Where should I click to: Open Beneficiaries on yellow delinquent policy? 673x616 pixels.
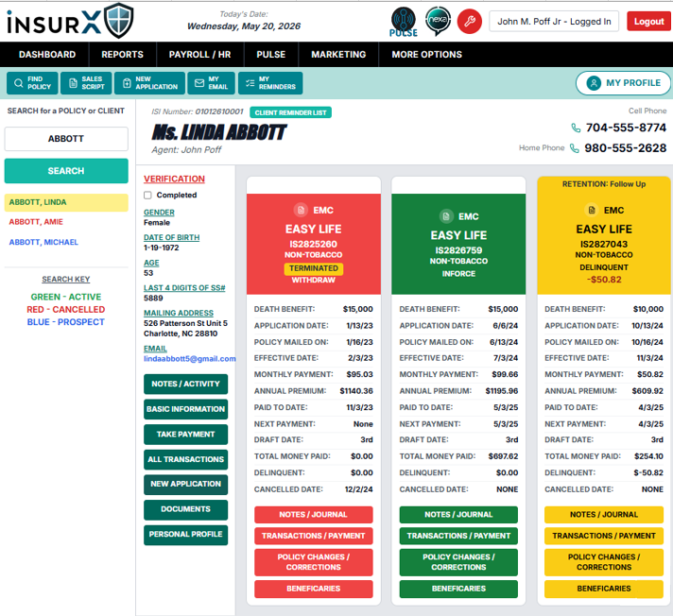click(604, 589)
